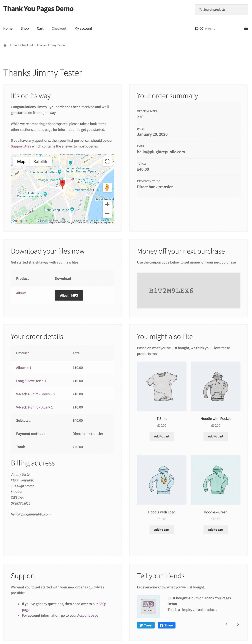Click the shopping cart icon in the header
252x644 pixels.
coord(246,28)
